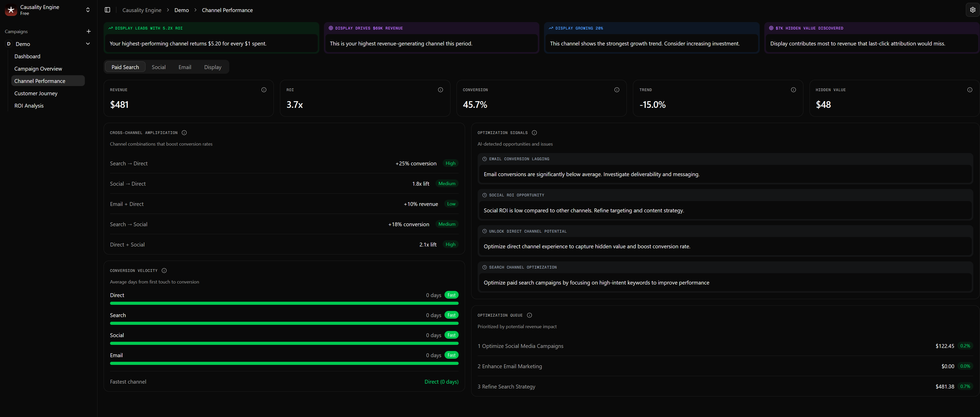Click the Trend card info icon
Image resolution: width=980 pixels, height=417 pixels.
[793, 90]
